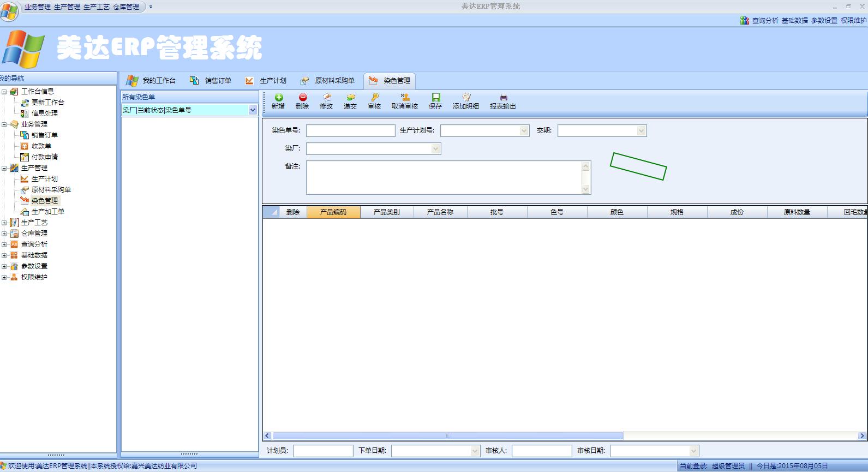Click the 删除 (delete) toolbar icon
The height and width of the screenshot is (472, 868).
coord(302,97)
